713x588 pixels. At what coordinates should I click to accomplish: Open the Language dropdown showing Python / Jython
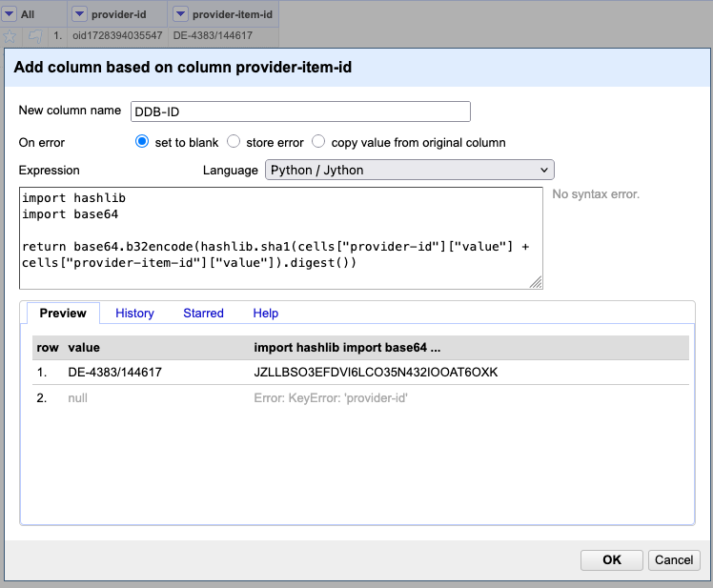(x=408, y=170)
